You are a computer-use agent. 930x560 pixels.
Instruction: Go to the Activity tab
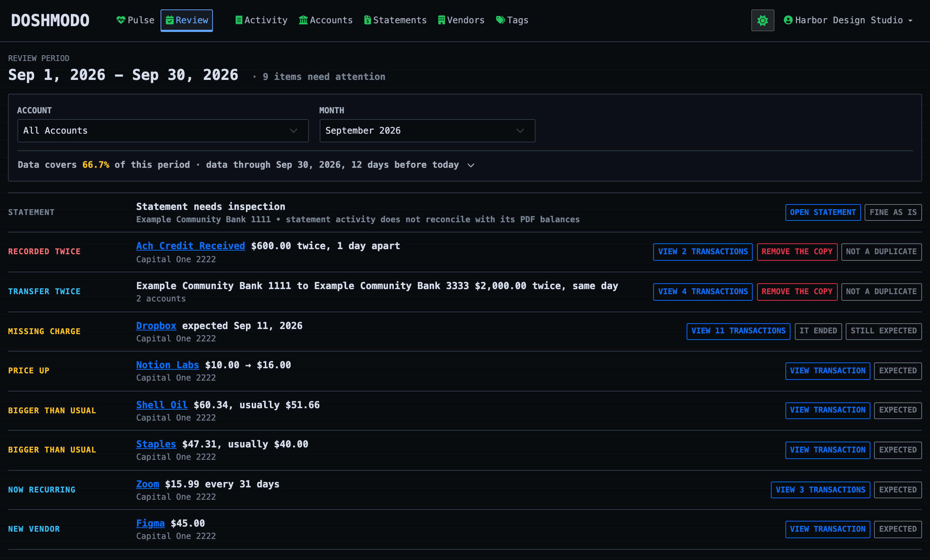pos(261,20)
